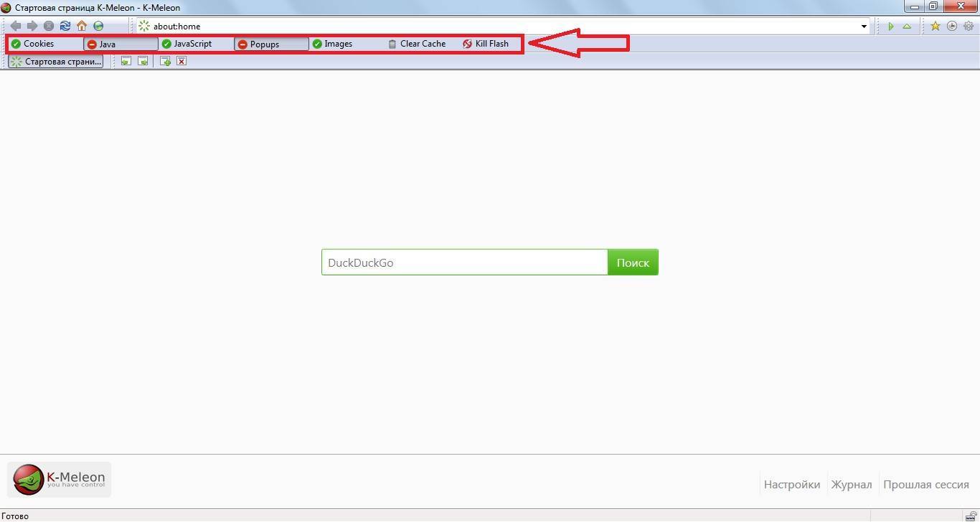Toggle the Cookies privacy button
Screen dimensions: 980x522
coord(33,44)
